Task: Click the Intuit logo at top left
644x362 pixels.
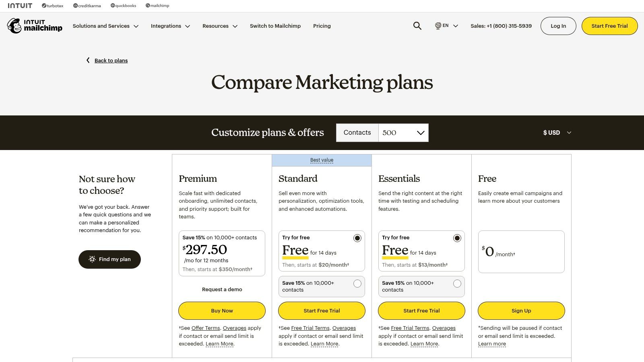Action: [x=21, y=5]
